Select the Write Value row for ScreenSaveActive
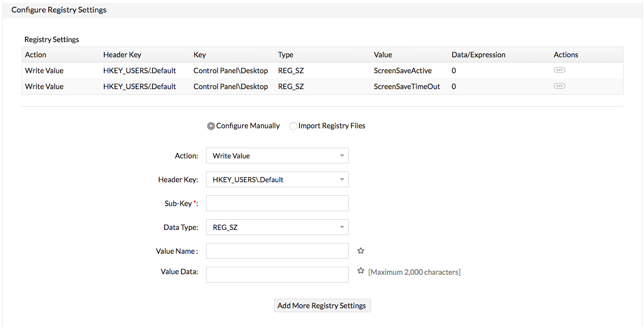 (44, 70)
